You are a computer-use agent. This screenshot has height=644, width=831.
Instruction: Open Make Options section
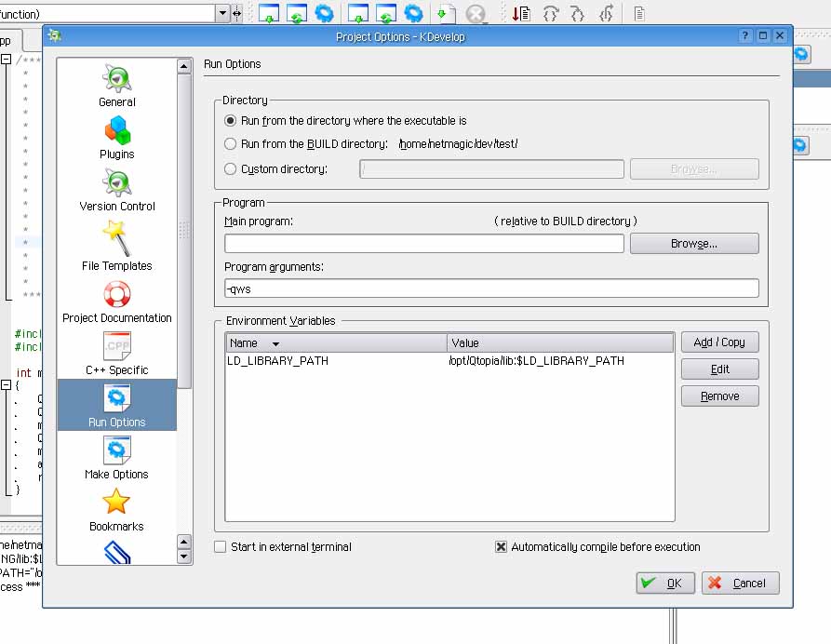[x=116, y=458]
